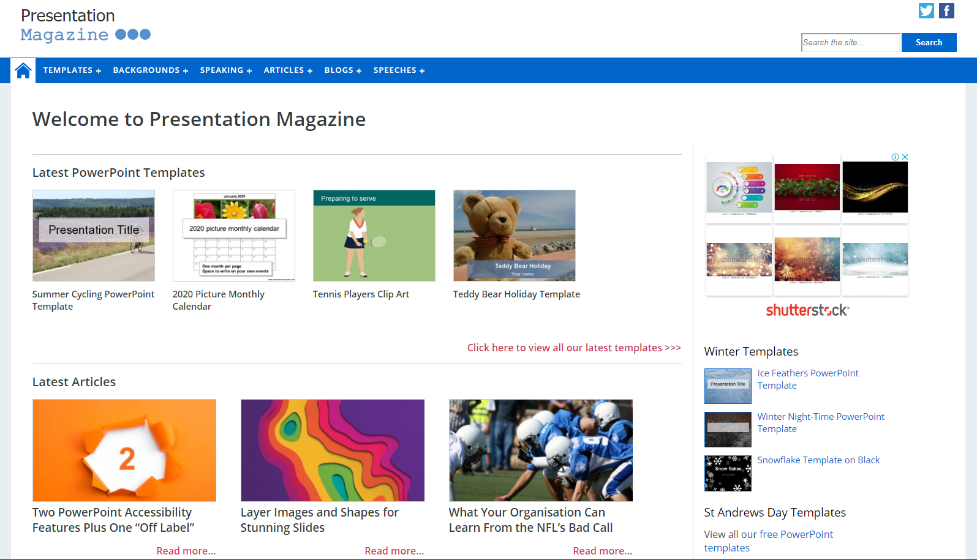Click the ad info icon
Screen dimensions: 977x560
click(x=895, y=157)
